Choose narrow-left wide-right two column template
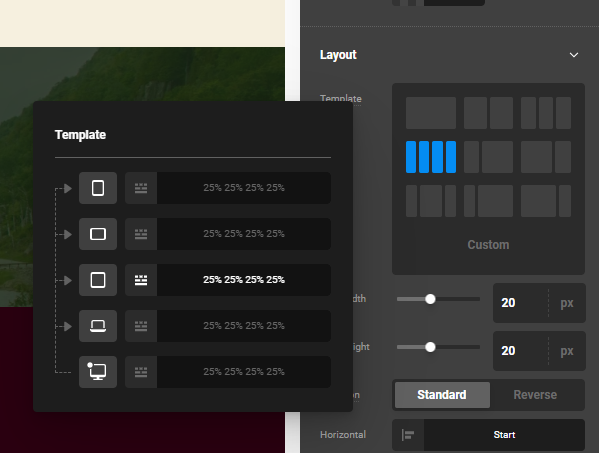Viewport: 599px width, 453px height. tap(488, 157)
